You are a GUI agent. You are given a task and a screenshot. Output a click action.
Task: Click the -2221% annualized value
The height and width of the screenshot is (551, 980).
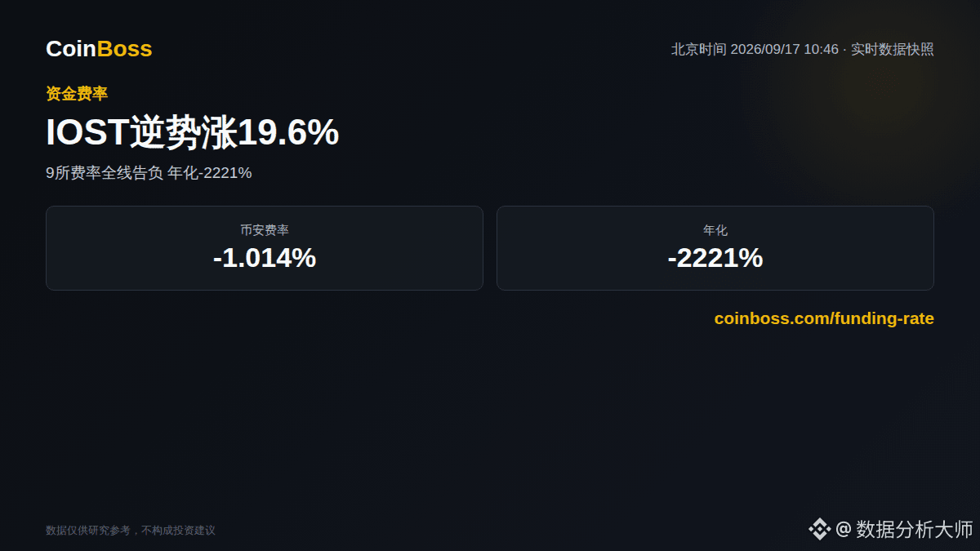(715, 258)
